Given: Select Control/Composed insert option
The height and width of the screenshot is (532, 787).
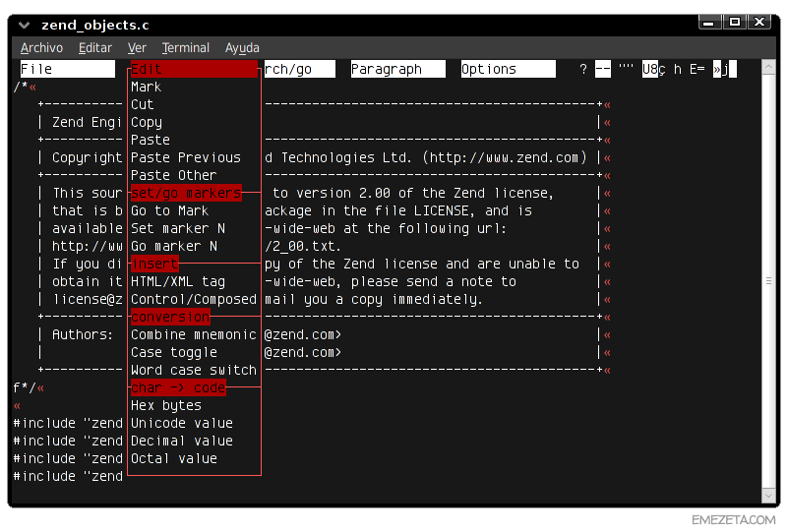Looking at the screenshot, I should click(x=194, y=299).
